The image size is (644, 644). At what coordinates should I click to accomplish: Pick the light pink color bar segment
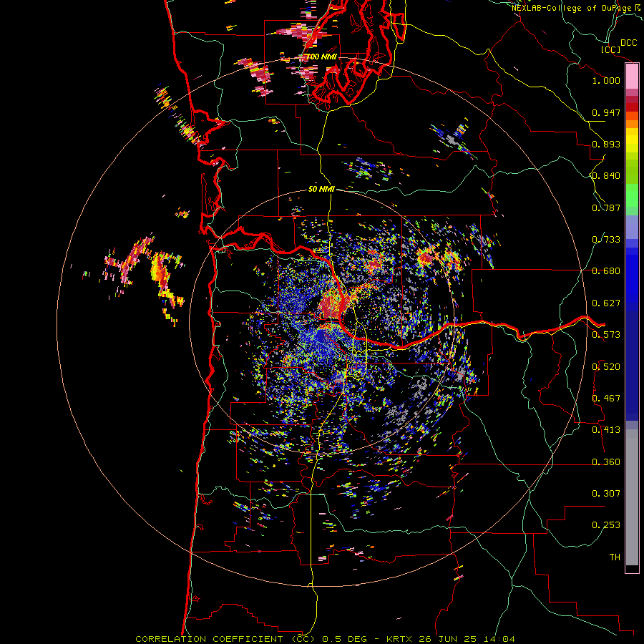tap(632, 77)
